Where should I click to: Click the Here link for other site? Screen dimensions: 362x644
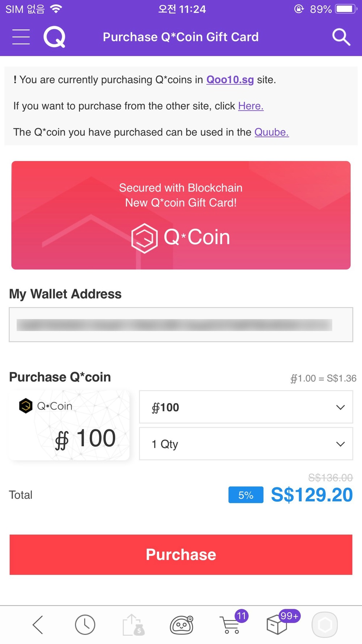tap(251, 106)
